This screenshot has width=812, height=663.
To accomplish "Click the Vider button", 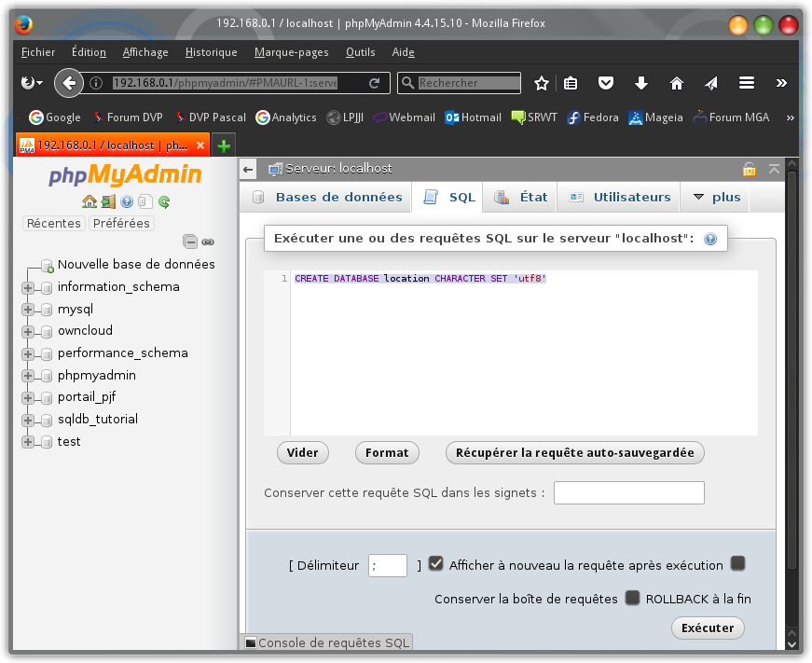I will [302, 452].
